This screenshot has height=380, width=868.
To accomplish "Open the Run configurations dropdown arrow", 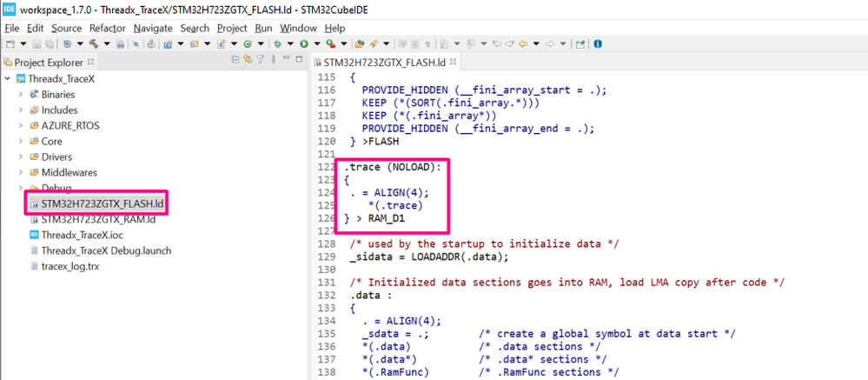I will [317, 43].
